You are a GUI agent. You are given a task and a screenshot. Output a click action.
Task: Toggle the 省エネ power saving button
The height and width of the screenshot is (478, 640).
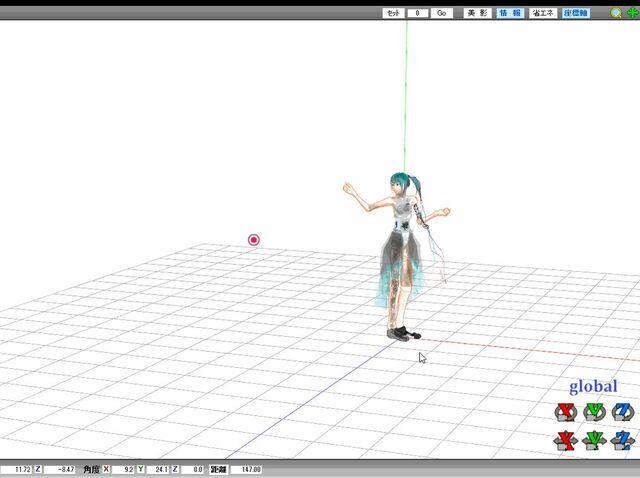[543, 13]
